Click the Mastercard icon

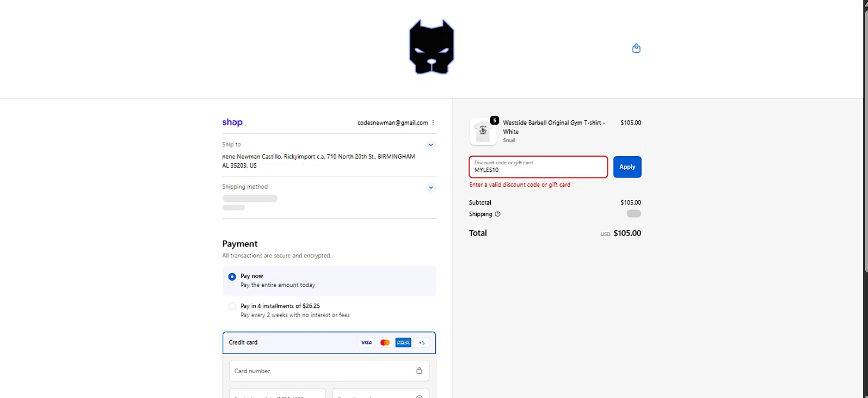click(x=385, y=342)
